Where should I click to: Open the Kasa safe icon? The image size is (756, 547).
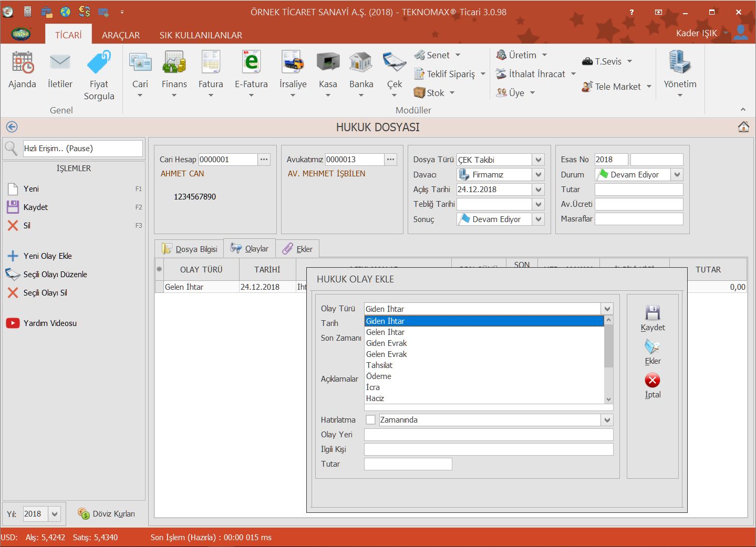click(328, 62)
